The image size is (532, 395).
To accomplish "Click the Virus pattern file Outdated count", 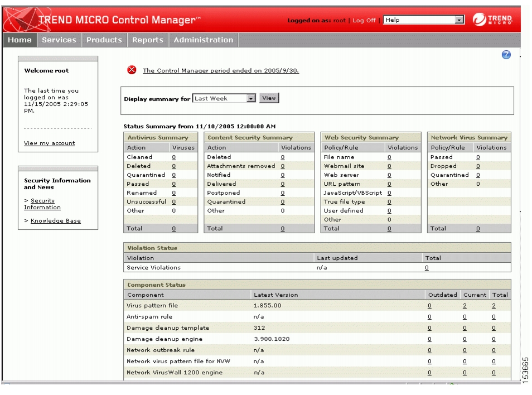I will 429,306.
